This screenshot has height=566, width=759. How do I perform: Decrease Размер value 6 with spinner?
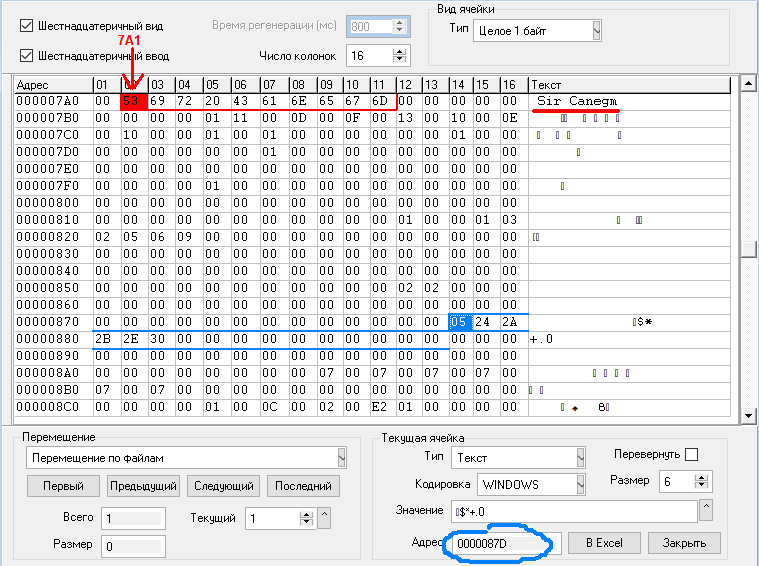pyautogui.click(x=701, y=485)
